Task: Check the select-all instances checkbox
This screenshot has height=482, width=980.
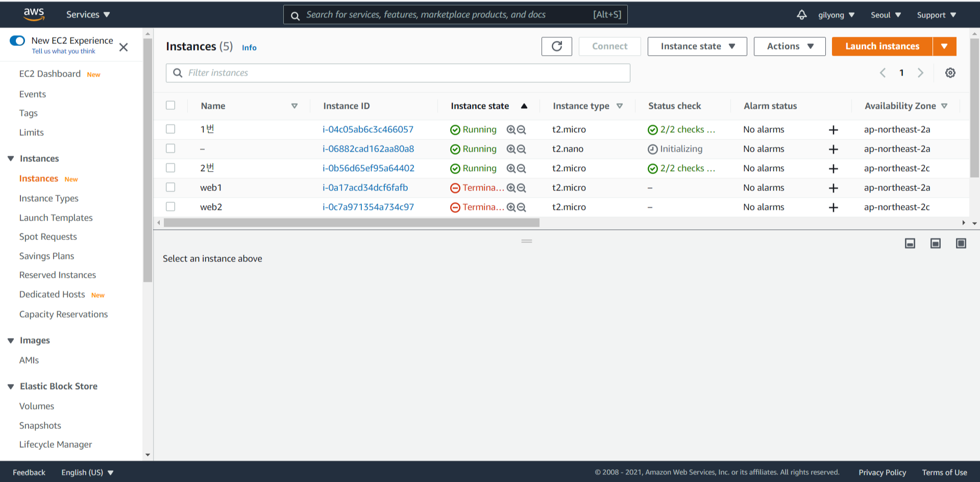Action: tap(170, 105)
